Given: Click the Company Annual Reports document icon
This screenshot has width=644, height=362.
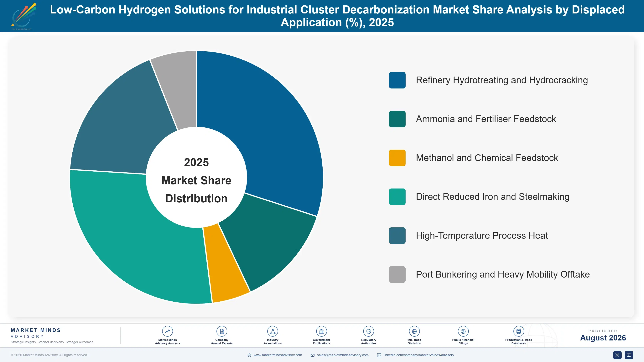Looking at the screenshot, I should click(222, 331).
